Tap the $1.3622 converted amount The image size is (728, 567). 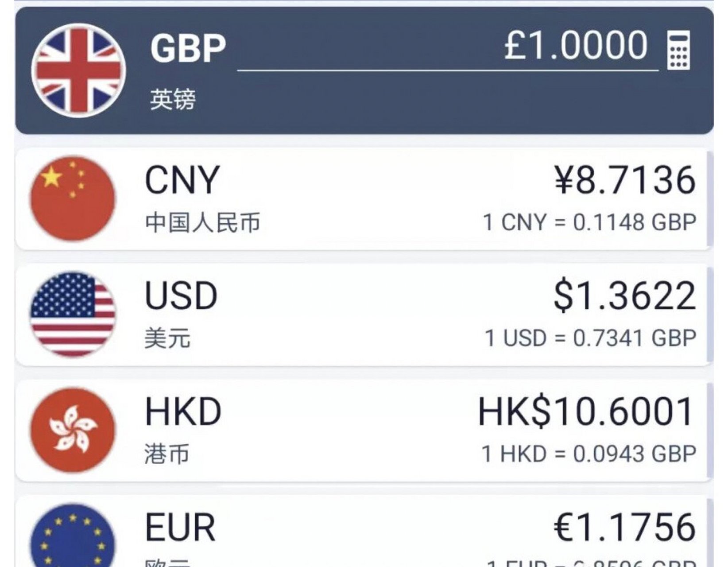(x=625, y=296)
